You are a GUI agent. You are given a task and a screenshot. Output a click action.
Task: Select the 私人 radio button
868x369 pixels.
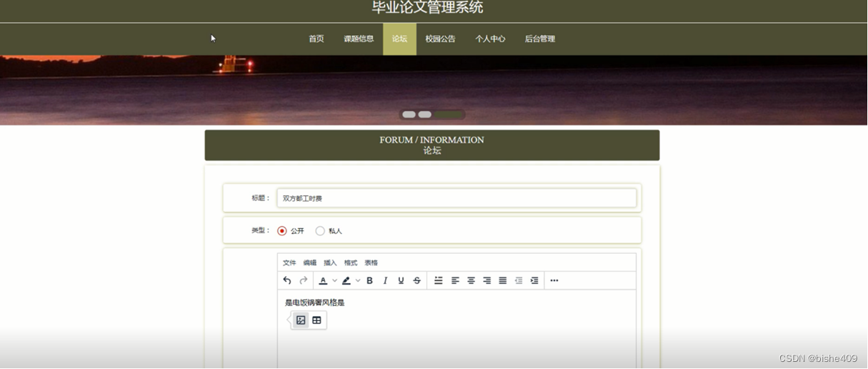coord(320,231)
